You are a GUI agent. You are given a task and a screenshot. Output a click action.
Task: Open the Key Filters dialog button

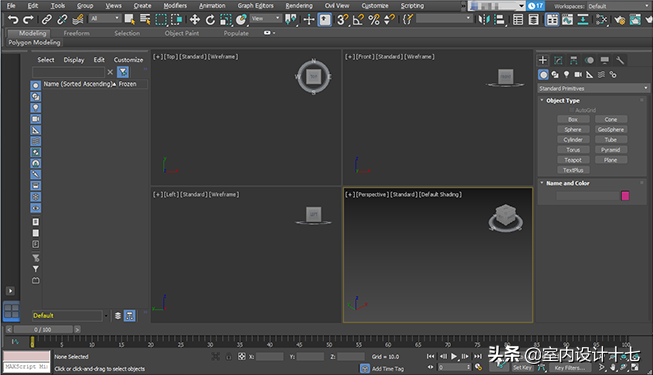tap(569, 368)
